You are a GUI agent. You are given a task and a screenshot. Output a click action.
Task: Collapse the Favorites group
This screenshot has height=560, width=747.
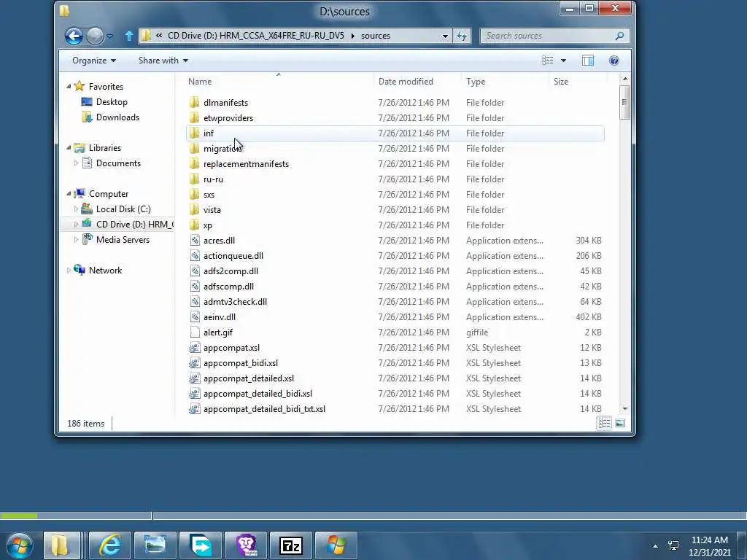click(69, 86)
